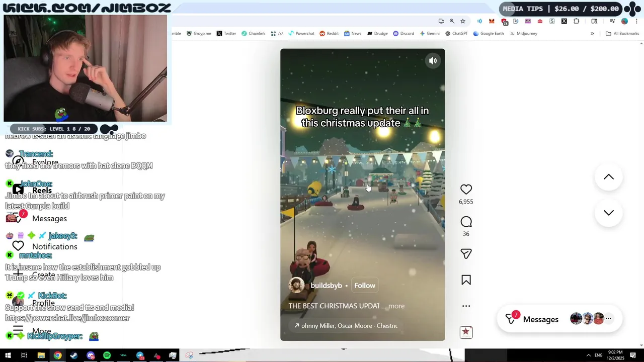Open the buildsbyb profile name link
This screenshot has height=362, width=644.
pos(326,286)
